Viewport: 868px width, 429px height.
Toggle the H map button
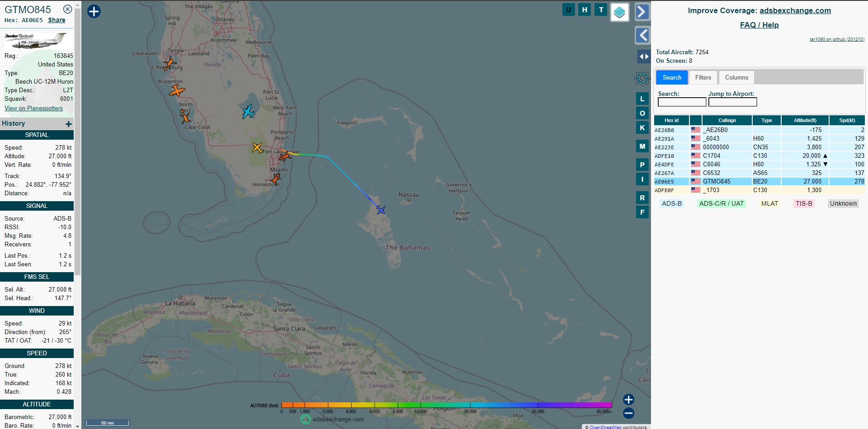tap(585, 9)
